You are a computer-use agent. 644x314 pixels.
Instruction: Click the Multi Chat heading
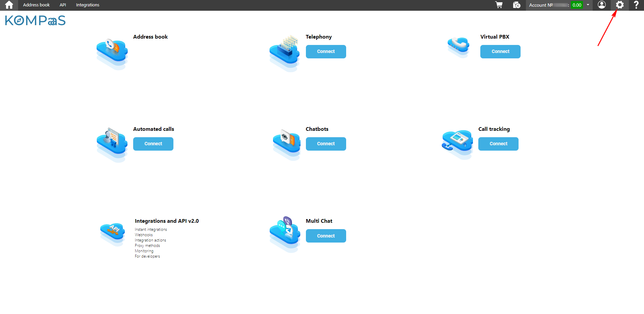coord(319,221)
